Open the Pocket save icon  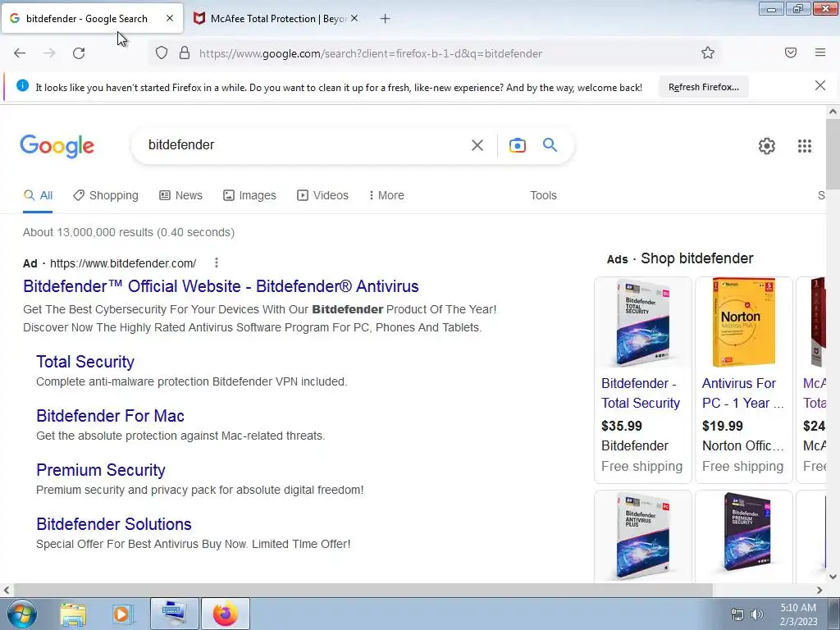(x=791, y=52)
